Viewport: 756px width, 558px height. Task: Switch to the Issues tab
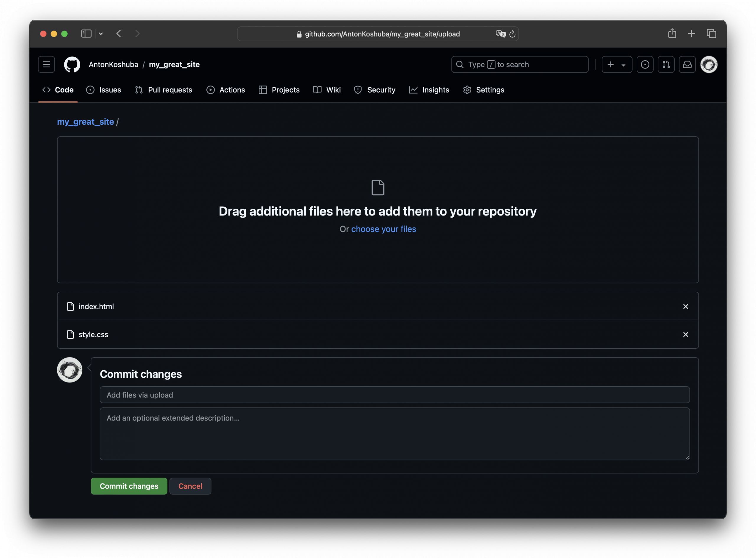tap(104, 90)
